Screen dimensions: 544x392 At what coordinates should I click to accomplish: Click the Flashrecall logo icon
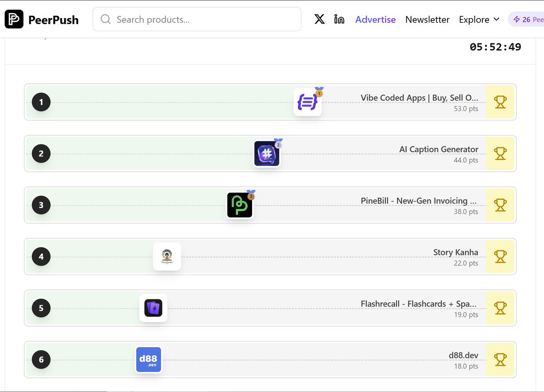[x=153, y=308]
